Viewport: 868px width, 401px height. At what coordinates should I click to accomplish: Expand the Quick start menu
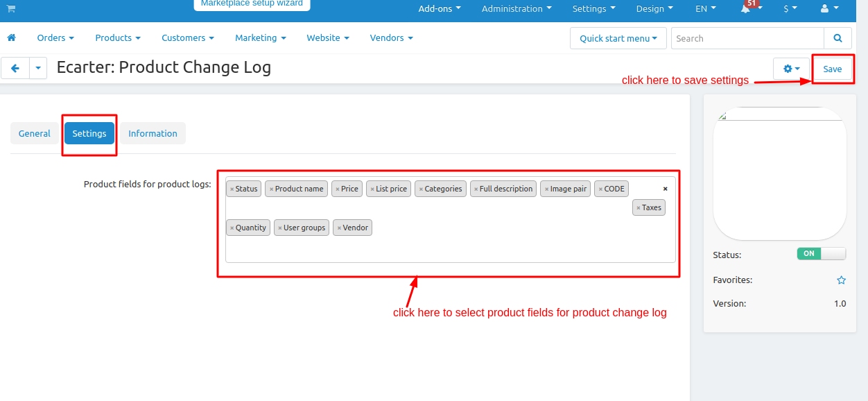(x=618, y=38)
